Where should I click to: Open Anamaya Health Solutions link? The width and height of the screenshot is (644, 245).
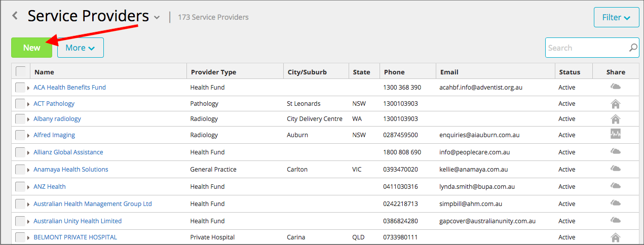pyautogui.click(x=71, y=170)
